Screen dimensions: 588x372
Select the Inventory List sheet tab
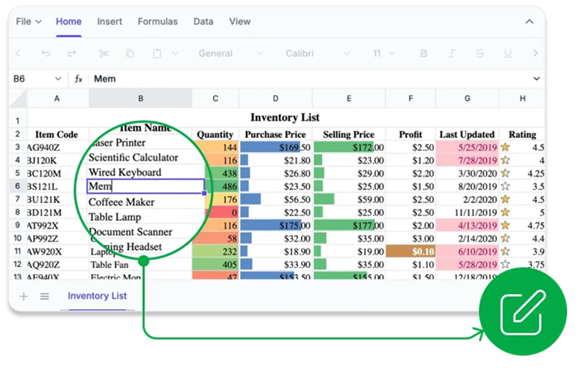(97, 297)
